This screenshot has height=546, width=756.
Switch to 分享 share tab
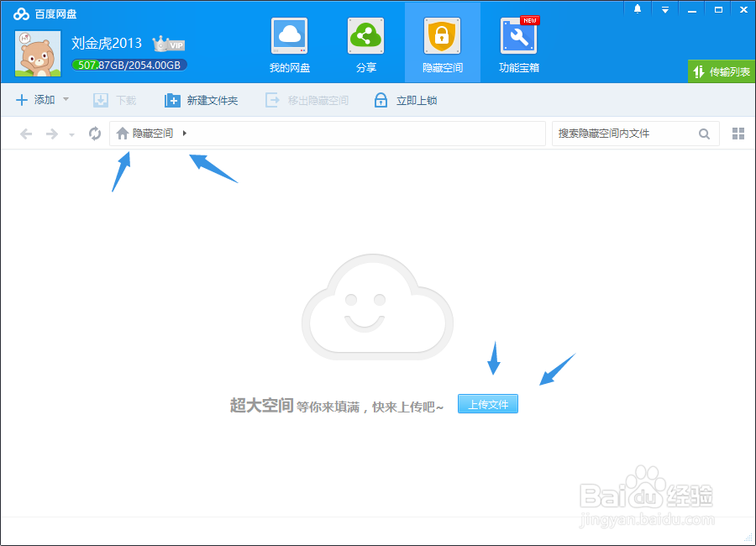click(366, 45)
